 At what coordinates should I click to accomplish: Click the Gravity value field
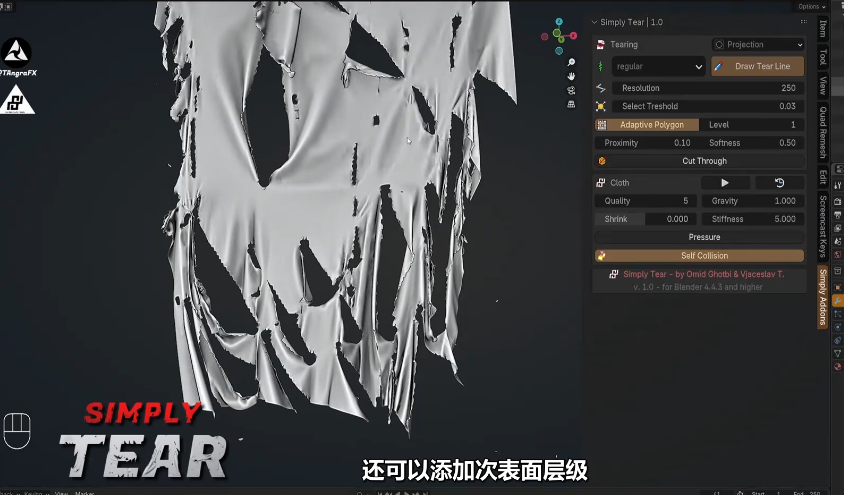(x=753, y=201)
